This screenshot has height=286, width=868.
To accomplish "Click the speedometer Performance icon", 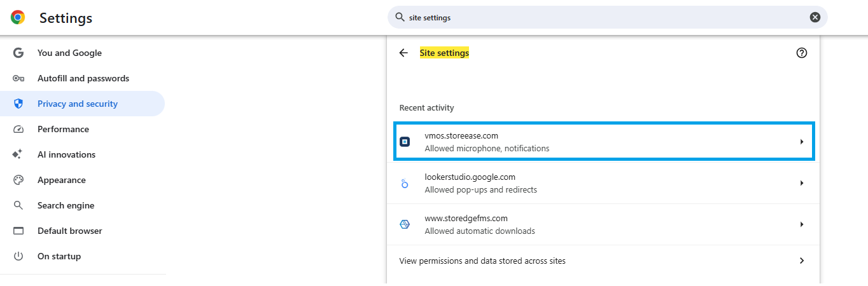I will [18, 129].
